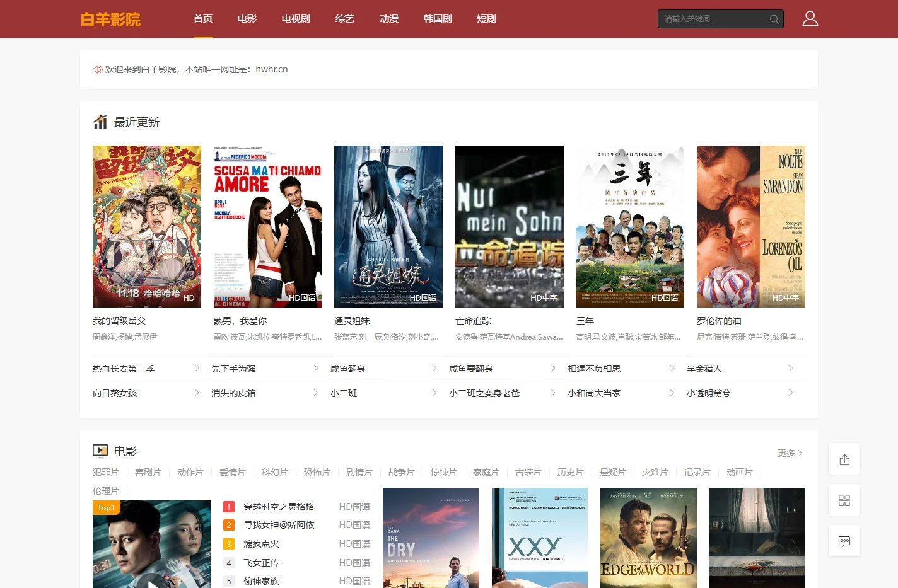Screen dimensions: 898x588
Task: Open the 小二班 list link
Action: pyautogui.click(x=344, y=393)
